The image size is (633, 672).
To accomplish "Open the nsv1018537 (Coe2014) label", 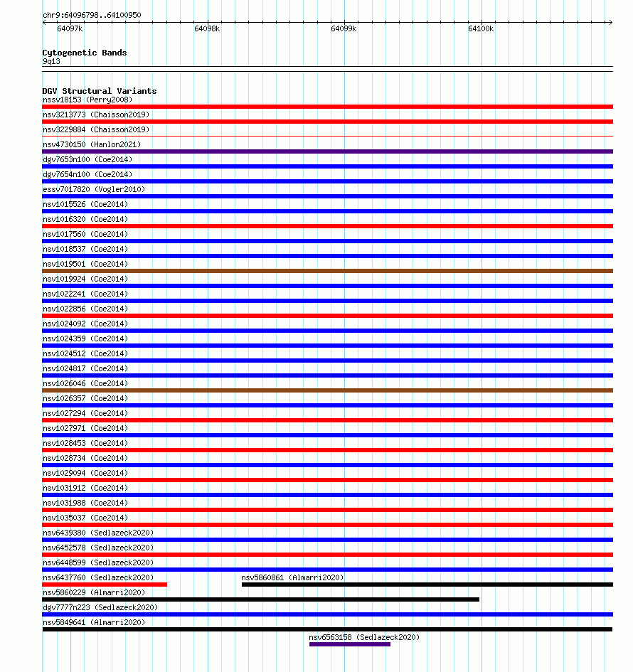I will 85,250.
